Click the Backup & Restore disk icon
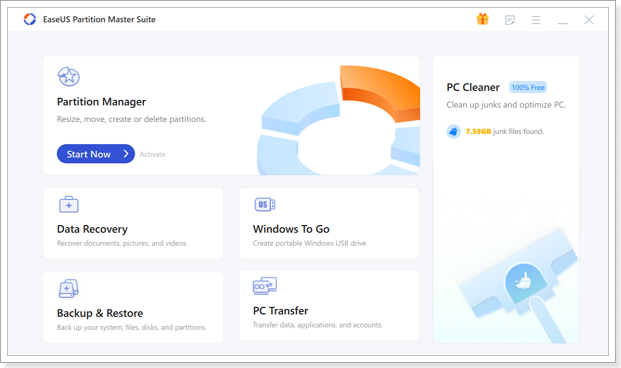Screen dimensions: 621x368 pyautogui.click(x=69, y=289)
